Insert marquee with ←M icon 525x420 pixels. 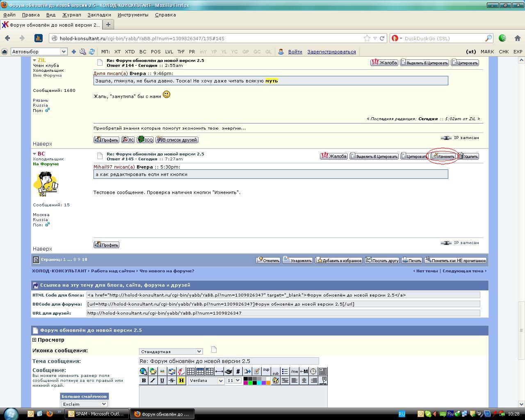point(304,371)
